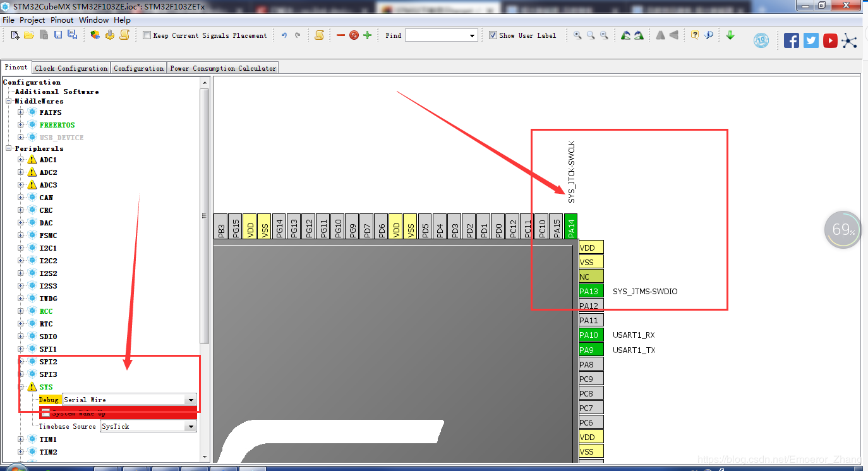The width and height of the screenshot is (868, 471).
Task: Open the ST YouTube channel icon
Action: coord(831,41)
